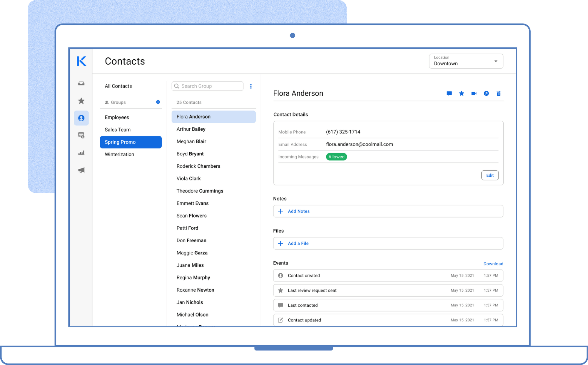The width and height of the screenshot is (588, 365).
Task: Open the reports bar chart icon
Action: click(81, 153)
